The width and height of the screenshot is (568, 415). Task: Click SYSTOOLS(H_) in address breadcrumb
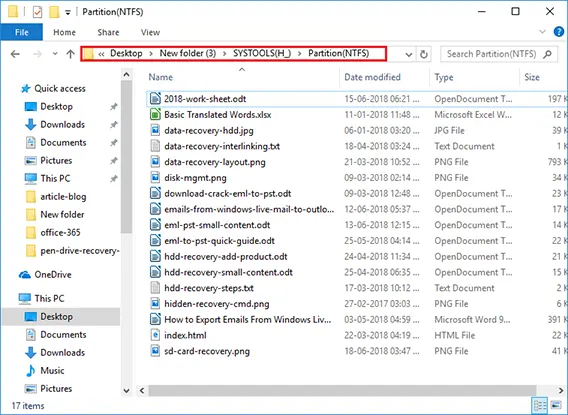(x=262, y=54)
